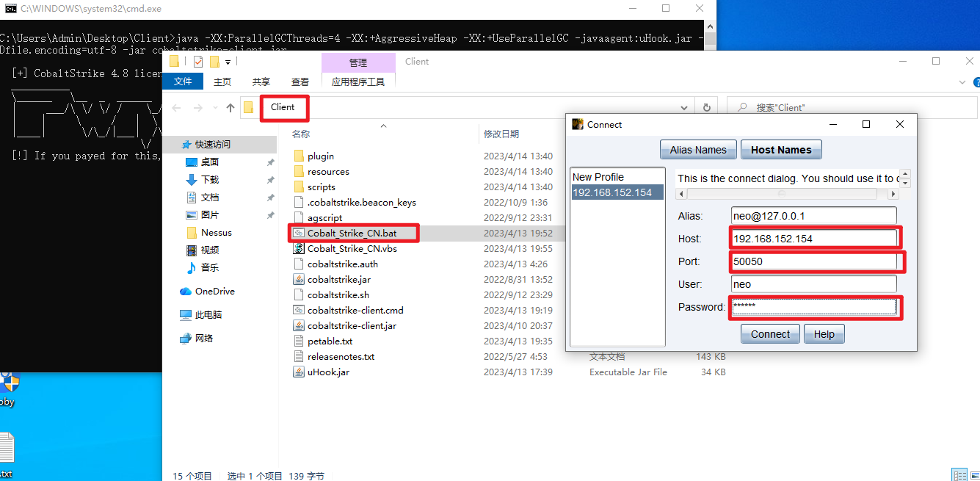
Task: Select the agscript file icon
Action: pyautogui.click(x=299, y=217)
